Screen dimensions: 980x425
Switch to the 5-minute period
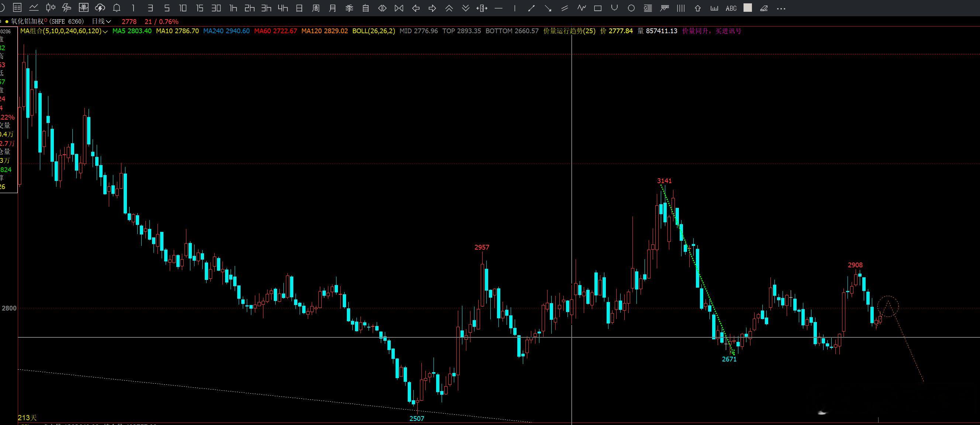(167, 8)
